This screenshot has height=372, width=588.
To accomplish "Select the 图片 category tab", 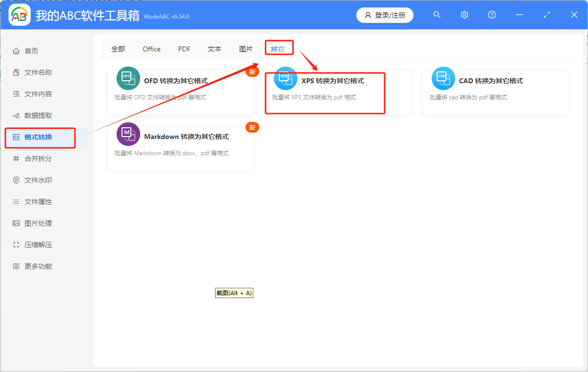I will point(246,49).
